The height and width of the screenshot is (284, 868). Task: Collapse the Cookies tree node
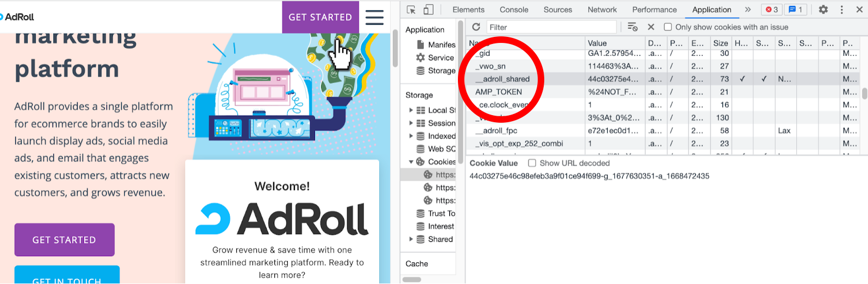pos(411,162)
